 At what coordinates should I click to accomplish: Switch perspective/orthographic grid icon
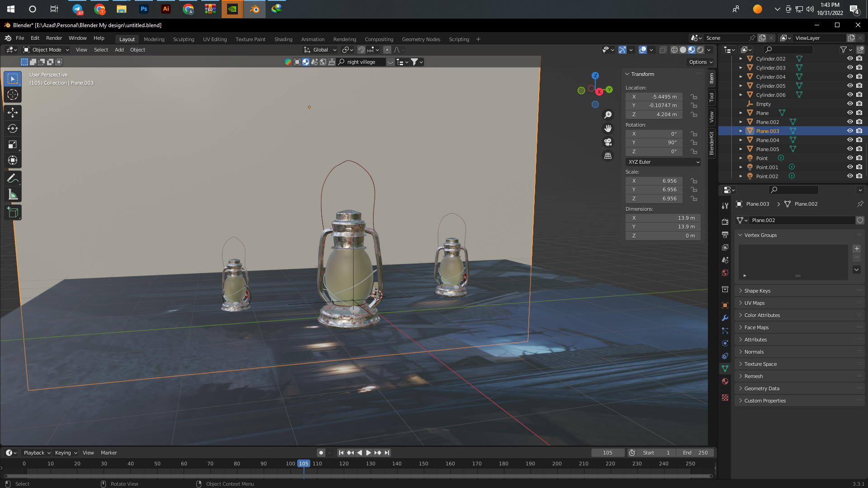(608, 156)
